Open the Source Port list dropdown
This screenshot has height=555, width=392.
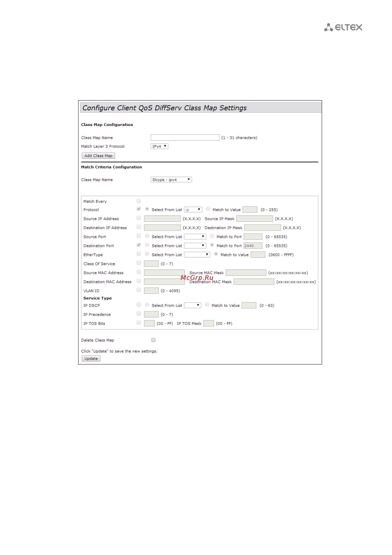[x=195, y=237]
